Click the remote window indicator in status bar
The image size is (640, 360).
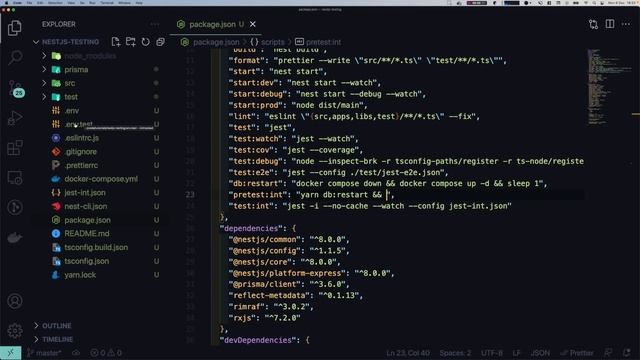11,353
